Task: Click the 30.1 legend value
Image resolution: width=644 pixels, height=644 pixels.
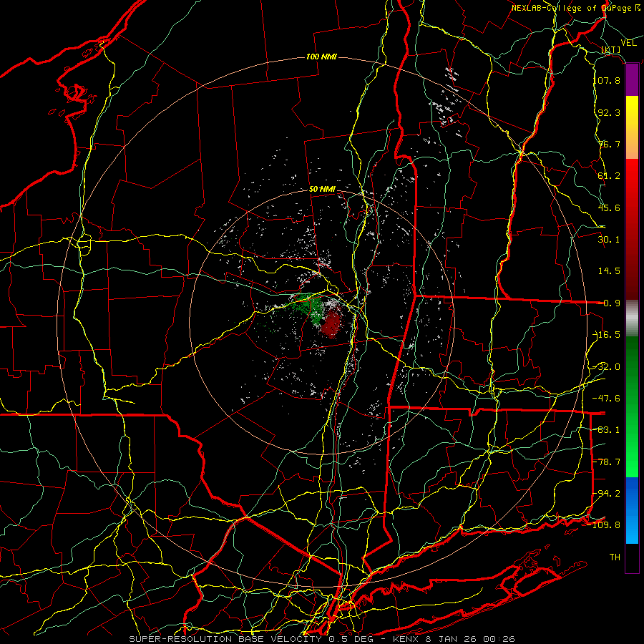Action: (x=609, y=240)
